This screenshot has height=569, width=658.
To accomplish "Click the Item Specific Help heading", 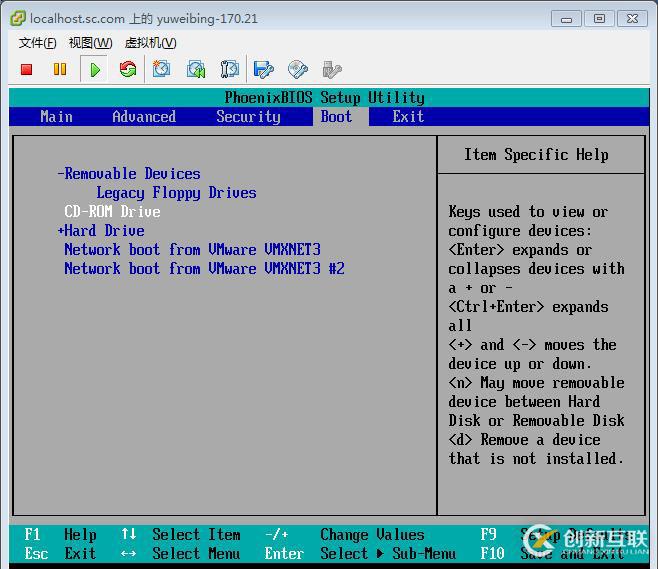I will tap(536, 155).
